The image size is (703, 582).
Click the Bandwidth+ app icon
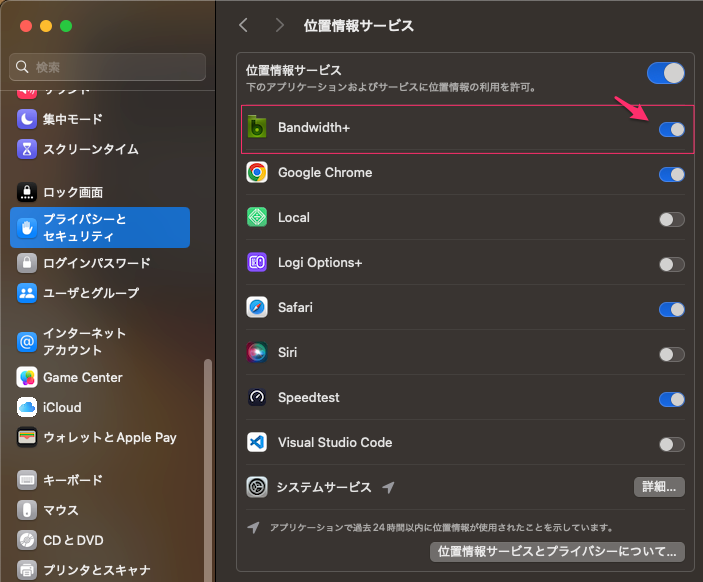[x=257, y=128]
